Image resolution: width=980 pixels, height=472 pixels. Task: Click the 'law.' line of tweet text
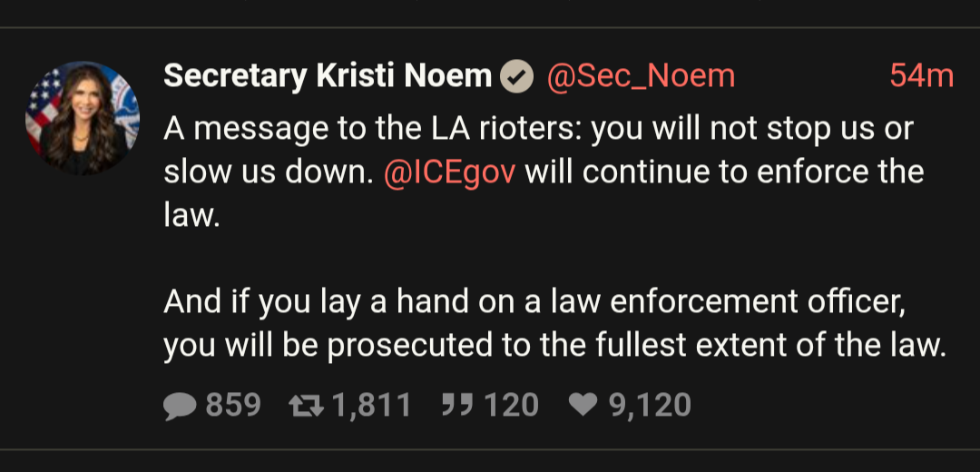click(x=191, y=216)
